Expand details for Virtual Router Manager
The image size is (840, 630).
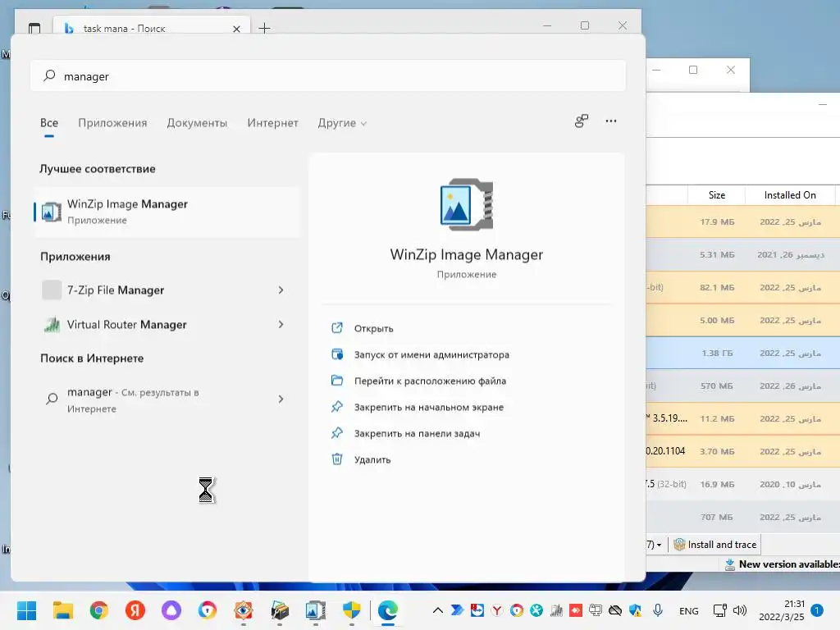click(x=281, y=324)
